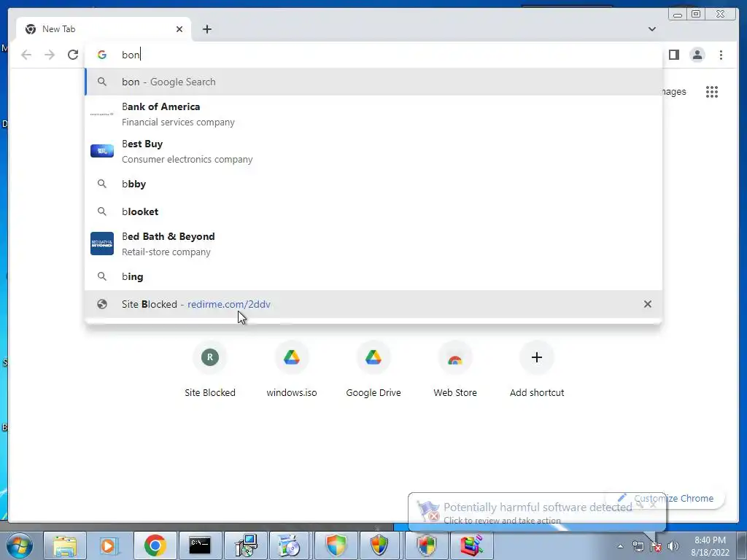Open Windows Explorer from the taskbar
Screen dimensions: 747x560
click(65, 545)
